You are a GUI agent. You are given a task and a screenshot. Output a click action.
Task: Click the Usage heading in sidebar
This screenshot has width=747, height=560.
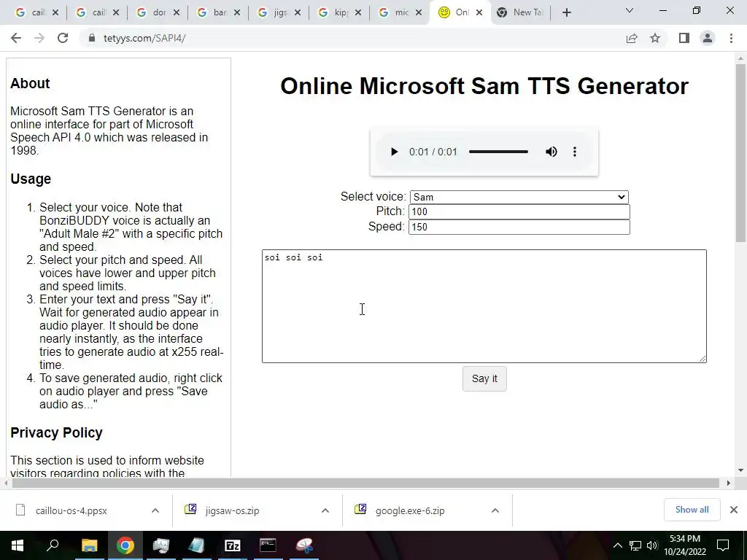tap(31, 179)
